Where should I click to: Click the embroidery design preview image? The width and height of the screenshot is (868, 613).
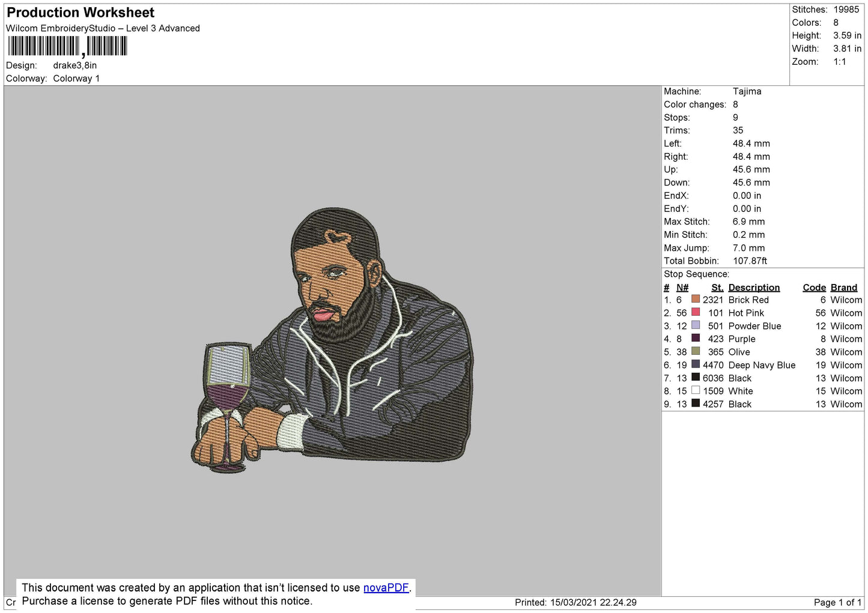pos(332,340)
